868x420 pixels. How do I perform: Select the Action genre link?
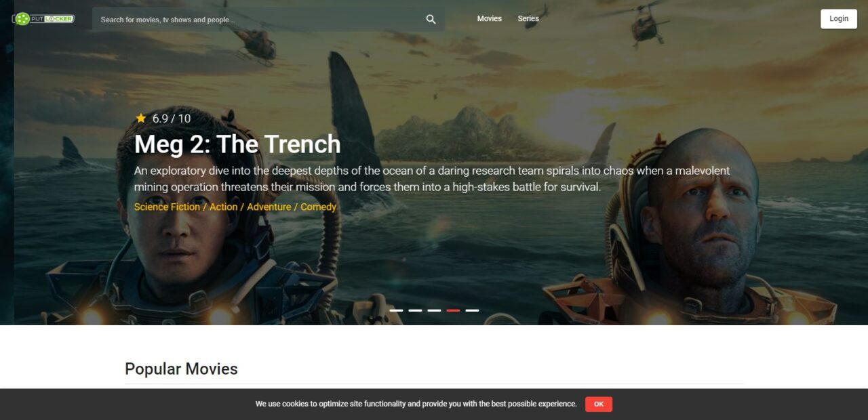click(x=224, y=207)
